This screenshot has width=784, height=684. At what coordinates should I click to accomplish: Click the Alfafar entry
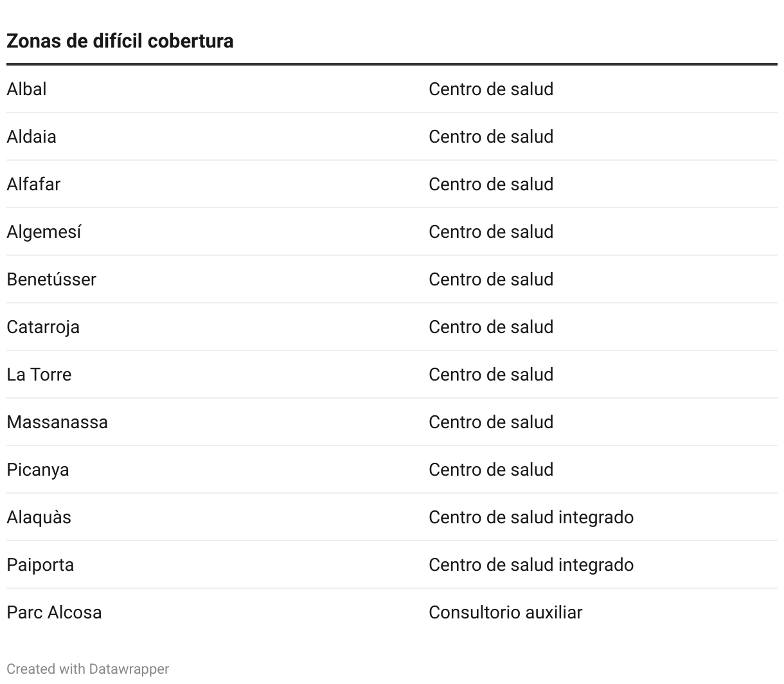tap(33, 184)
